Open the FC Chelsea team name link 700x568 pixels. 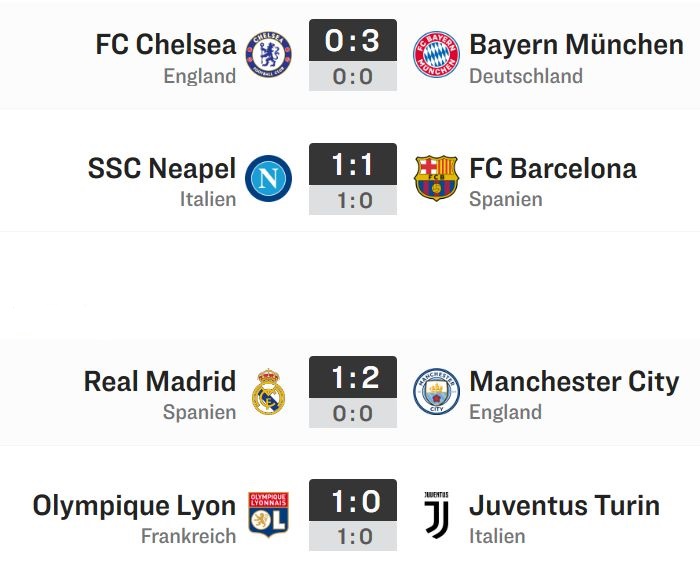tap(166, 45)
